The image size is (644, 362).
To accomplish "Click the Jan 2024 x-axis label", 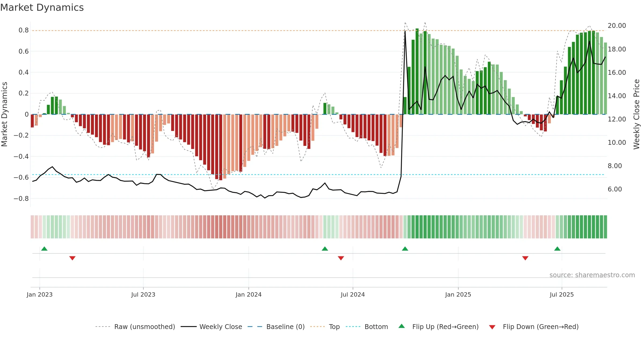I will click(249, 294).
